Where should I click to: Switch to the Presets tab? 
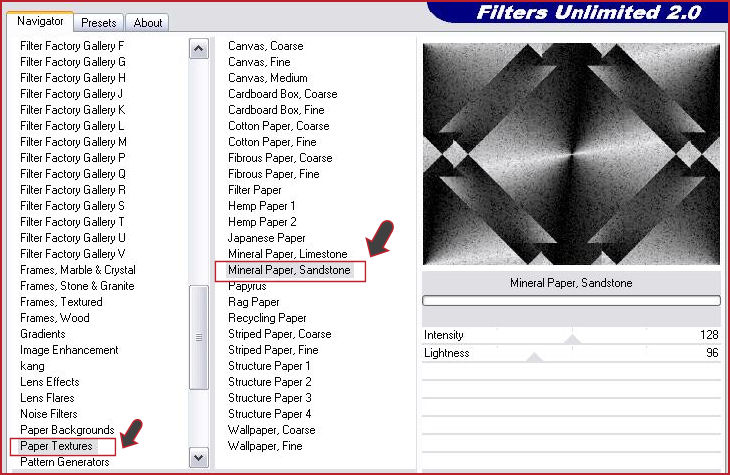click(99, 22)
